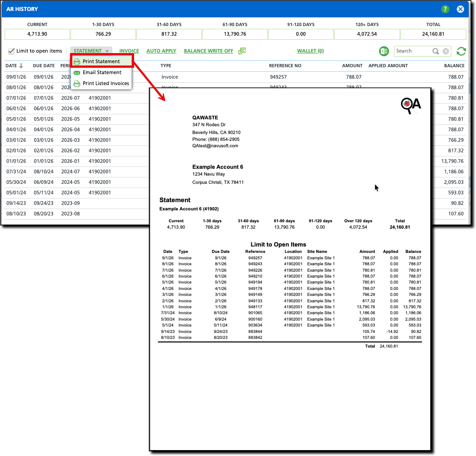Click the Statement heading in the preview
Image resolution: width=476 pixels, height=456 pixels.
175,200
